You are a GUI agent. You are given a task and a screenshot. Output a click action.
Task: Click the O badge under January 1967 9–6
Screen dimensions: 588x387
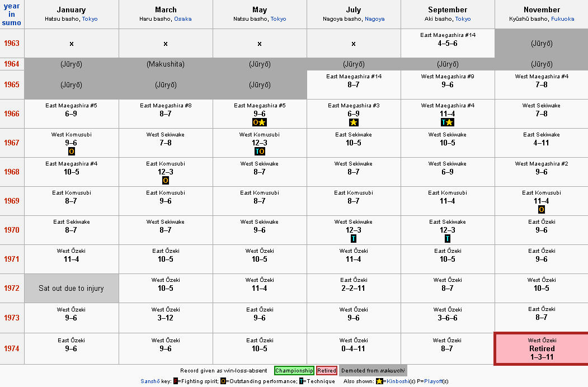click(71, 152)
